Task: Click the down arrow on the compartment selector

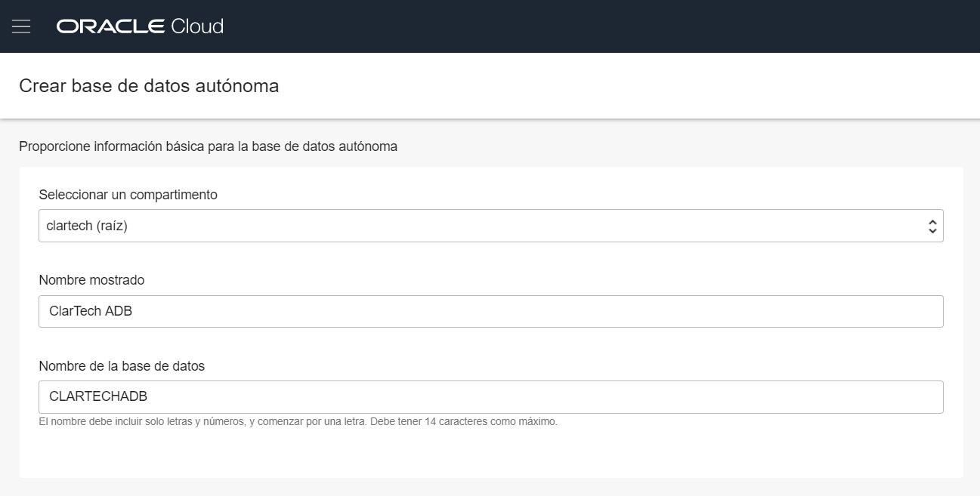Action: (x=932, y=230)
